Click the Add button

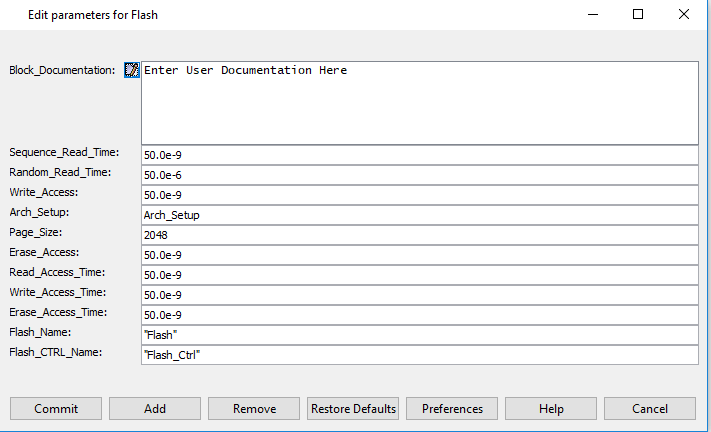pos(155,408)
